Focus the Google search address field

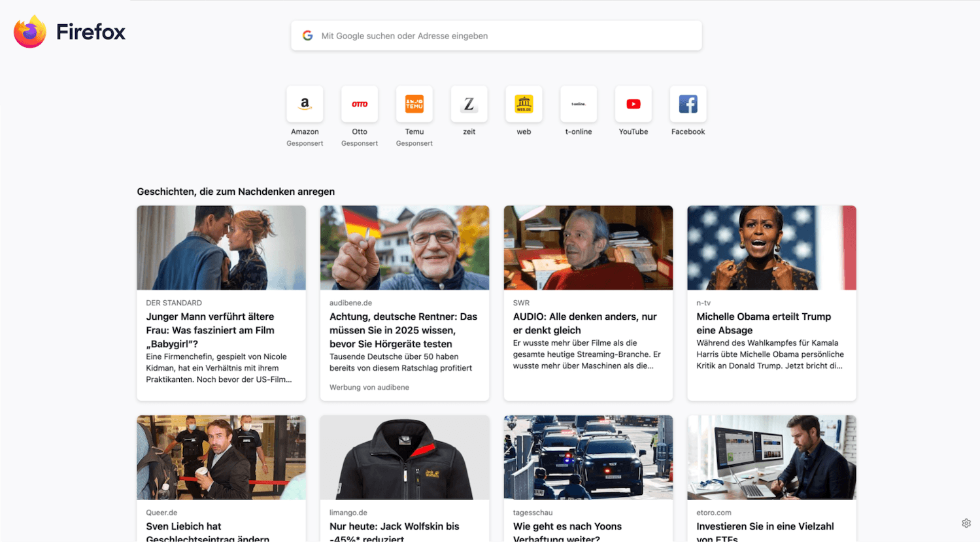[x=496, y=36]
